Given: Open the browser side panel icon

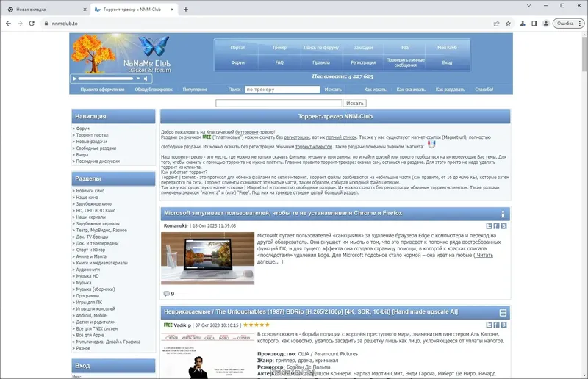Looking at the screenshot, I should tap(534, 24).
